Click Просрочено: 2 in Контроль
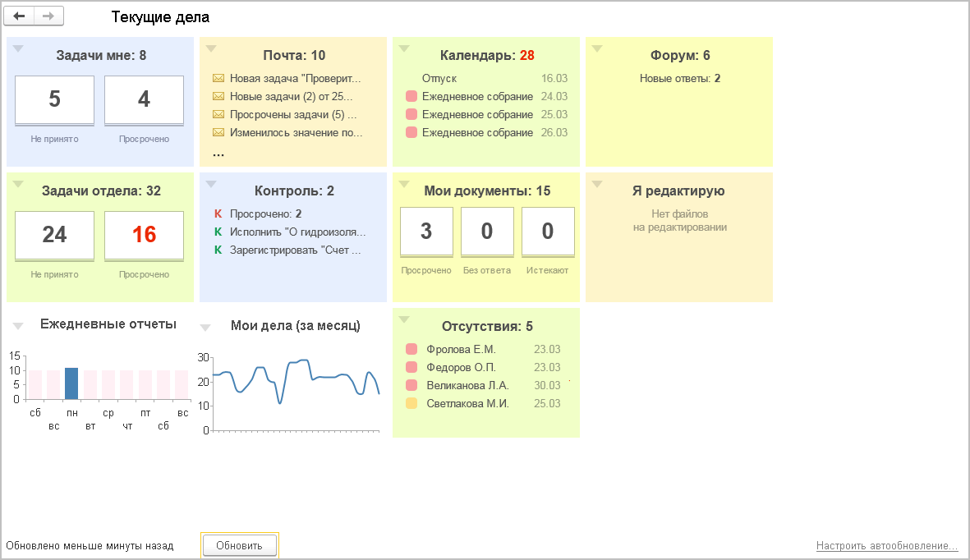 [265, 214]
